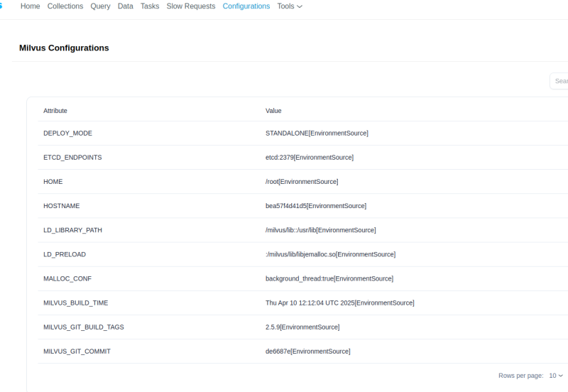Click the Rows per page label
568x392 pixels.
(x=521, y=376)
